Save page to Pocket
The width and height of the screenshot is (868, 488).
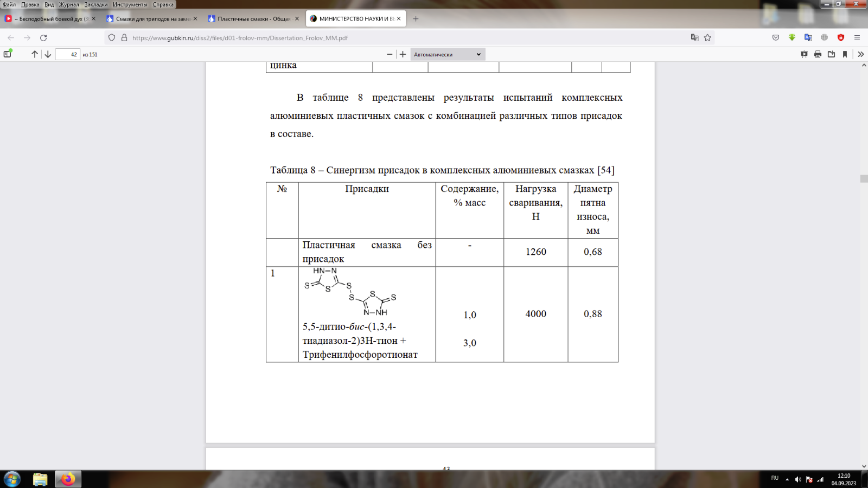pyautogui.click(x=776, y=38)
